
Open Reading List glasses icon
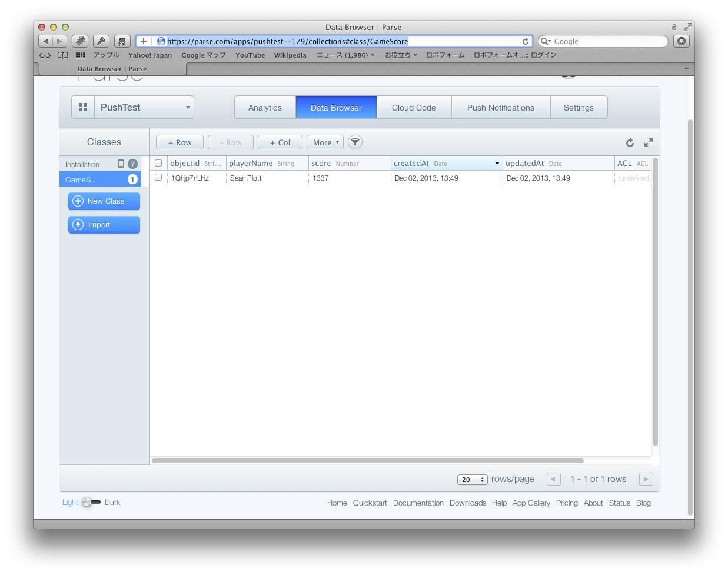(45, 55)
